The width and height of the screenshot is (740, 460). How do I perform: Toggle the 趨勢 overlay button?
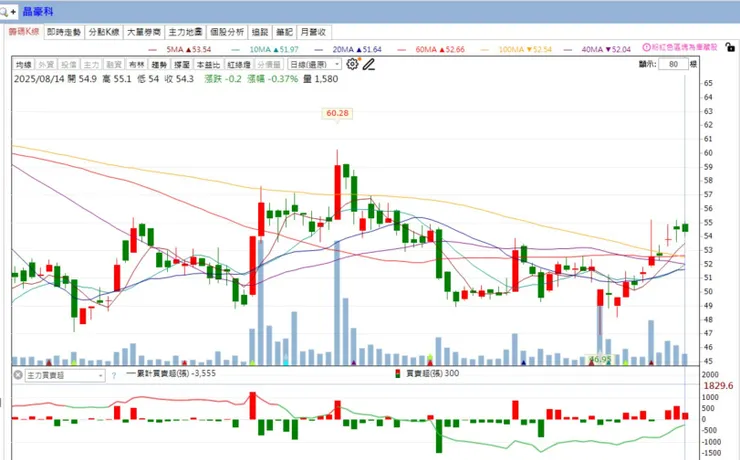click(x=160, y=65)
